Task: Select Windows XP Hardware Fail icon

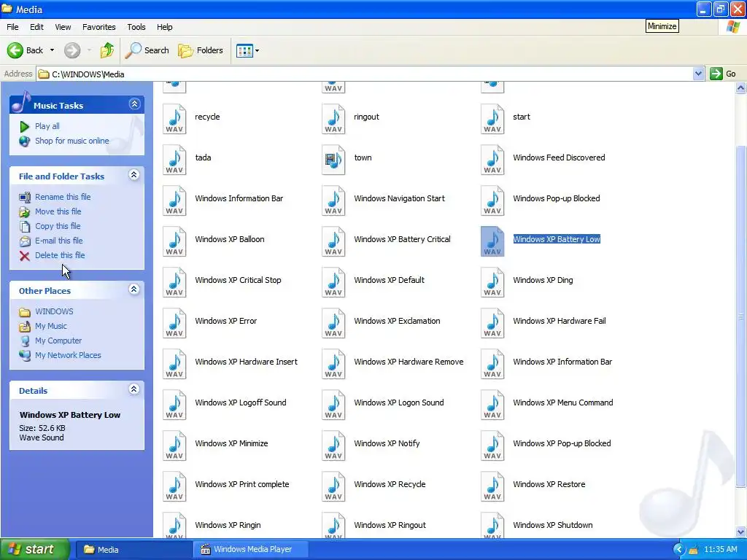Action: [x=492, y=323]
